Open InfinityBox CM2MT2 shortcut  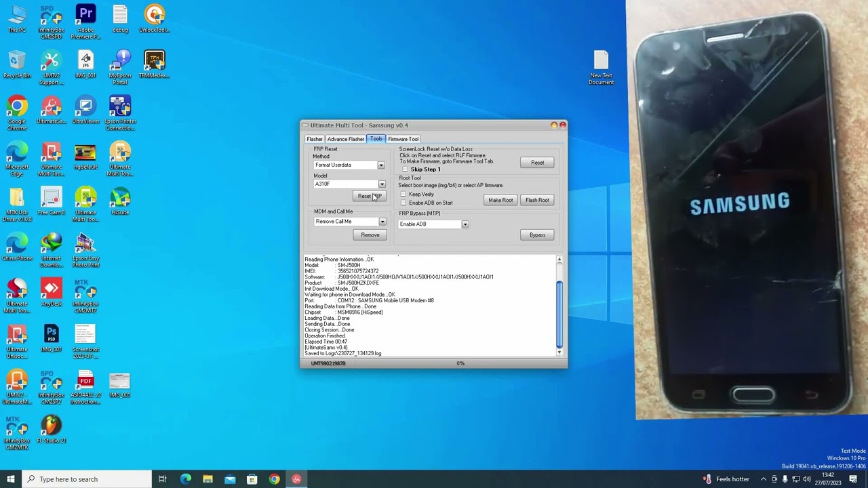(86, 295)
